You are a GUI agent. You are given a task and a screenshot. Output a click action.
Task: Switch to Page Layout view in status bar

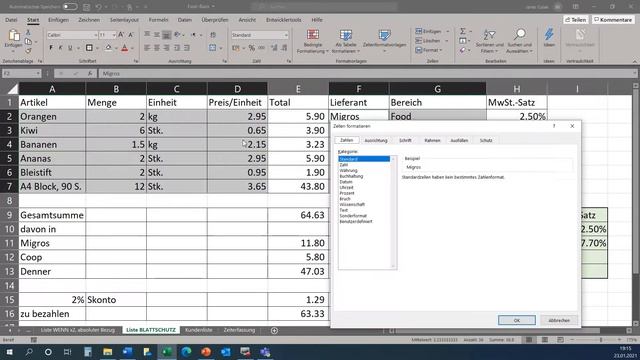tap(545, 340)
